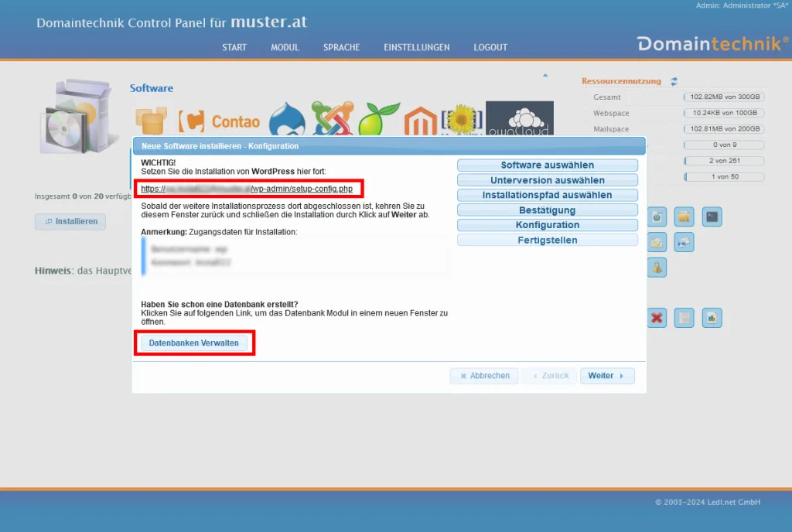Cancel the installation with Abbrechen

tap(485, 376)
